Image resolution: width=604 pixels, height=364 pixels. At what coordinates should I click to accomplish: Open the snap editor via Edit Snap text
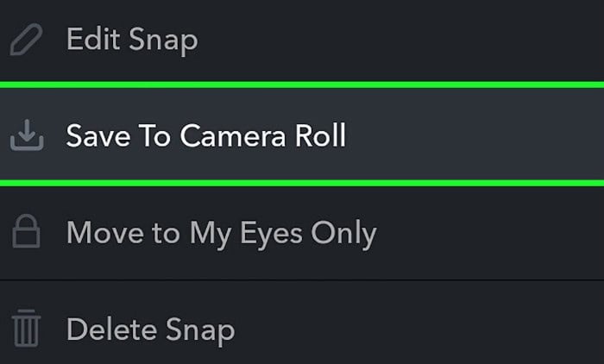pyautogui.click(x=132, y=40)
